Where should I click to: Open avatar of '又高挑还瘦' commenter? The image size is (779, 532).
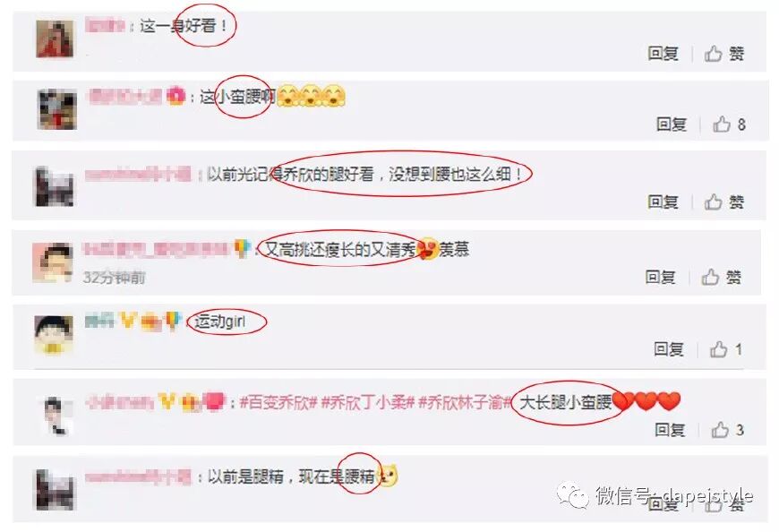tap(52, 262)
